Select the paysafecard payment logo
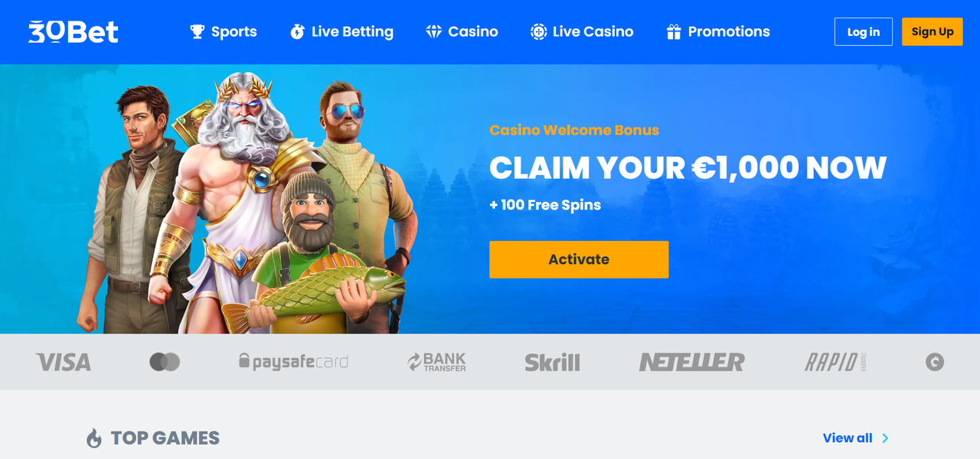Screen dimensions: 980x459 [x=293, y=362]
